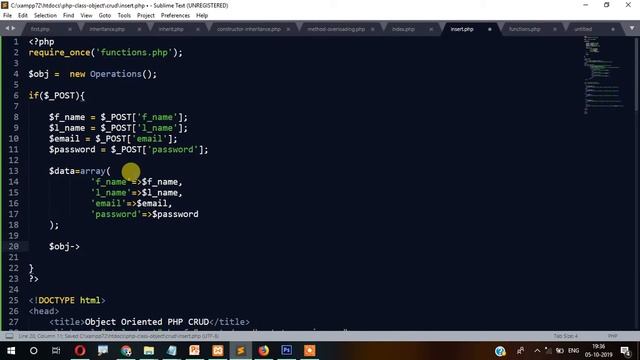Open File Explorer from taskbar
This screenshot has width=640, height=360.
point(149,351)
